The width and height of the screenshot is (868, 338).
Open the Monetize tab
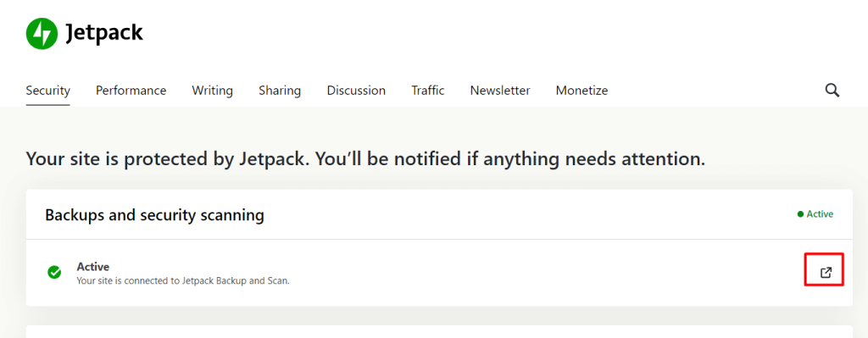pos(581,90)
